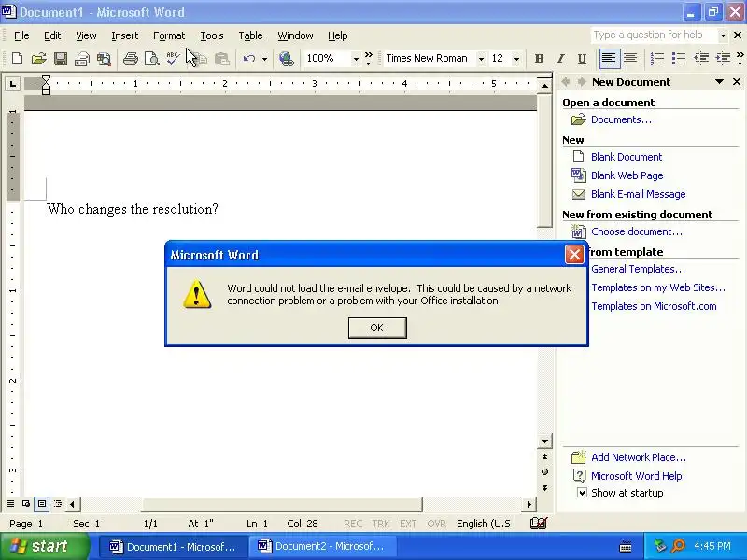Screen dimensions: 747x560
Task: Click OK in the error dialog
Action: pos(377,328)
